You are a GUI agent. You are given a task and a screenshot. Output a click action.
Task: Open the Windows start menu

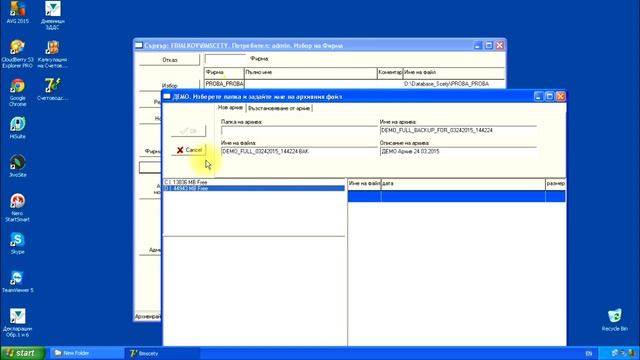tap(22, 353)
